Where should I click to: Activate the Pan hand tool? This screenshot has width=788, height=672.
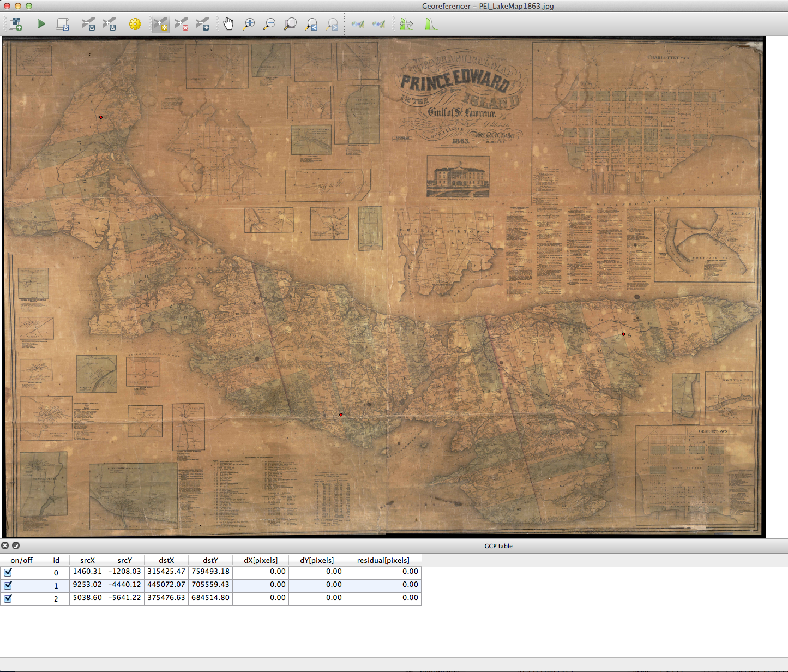tap(228, 24)
